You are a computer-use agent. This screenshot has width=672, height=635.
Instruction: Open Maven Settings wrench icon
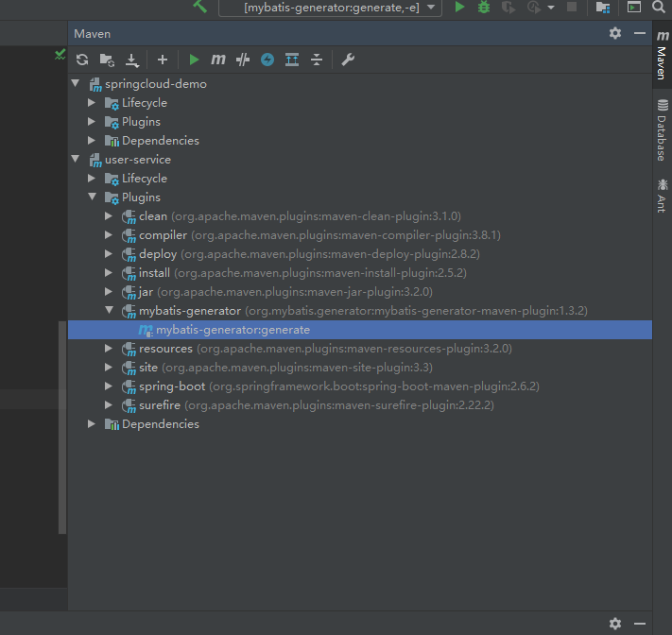(x=348, y=60)
